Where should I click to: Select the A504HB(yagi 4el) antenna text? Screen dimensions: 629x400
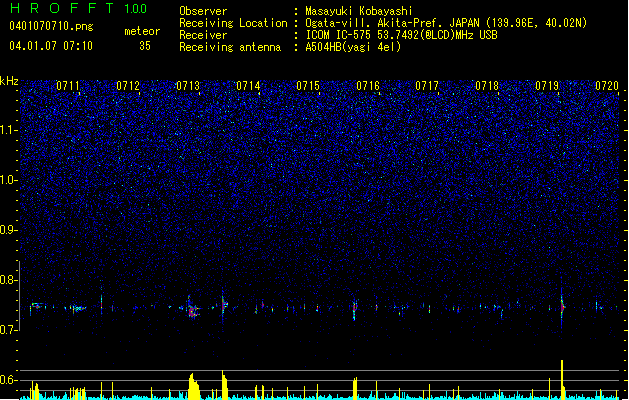click(353, 47)
